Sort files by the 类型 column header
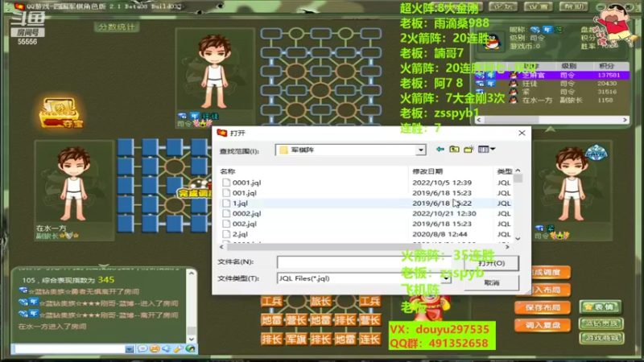Screen dimensions: 644x362 click(504, 171)
